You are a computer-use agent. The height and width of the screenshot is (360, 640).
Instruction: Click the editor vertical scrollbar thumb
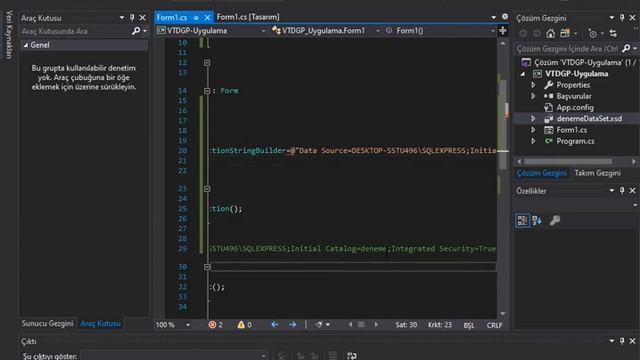click(x=503, y=124)
